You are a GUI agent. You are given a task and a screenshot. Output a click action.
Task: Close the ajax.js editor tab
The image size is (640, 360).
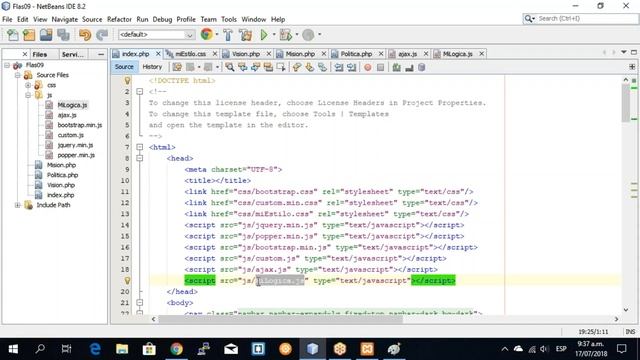(x=426, y=54)
